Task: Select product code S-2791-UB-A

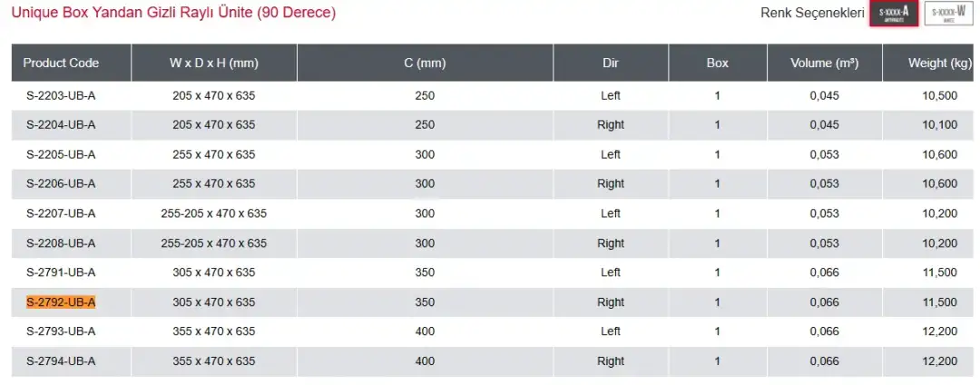Action: [x=62, y=272]
